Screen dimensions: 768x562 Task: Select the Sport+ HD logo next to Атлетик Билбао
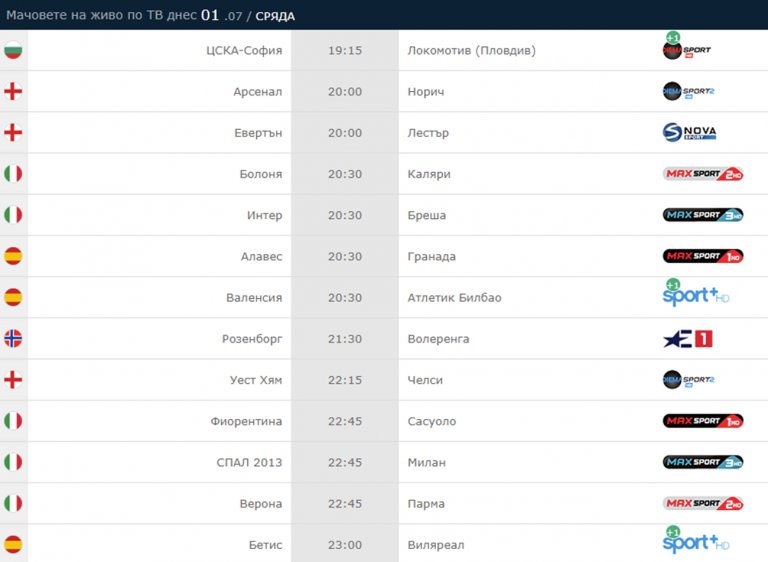(x=695, y=295)
